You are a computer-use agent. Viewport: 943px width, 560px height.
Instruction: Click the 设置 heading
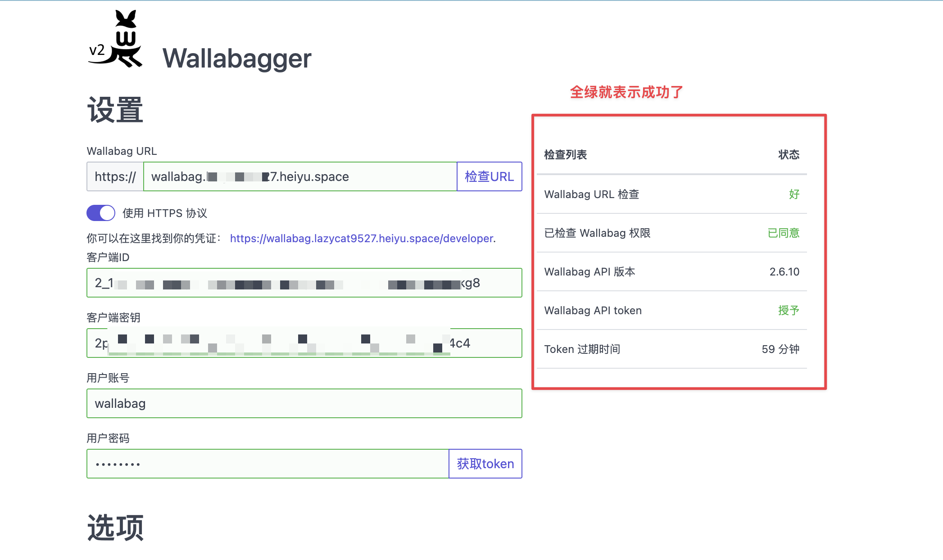(115, 110)
